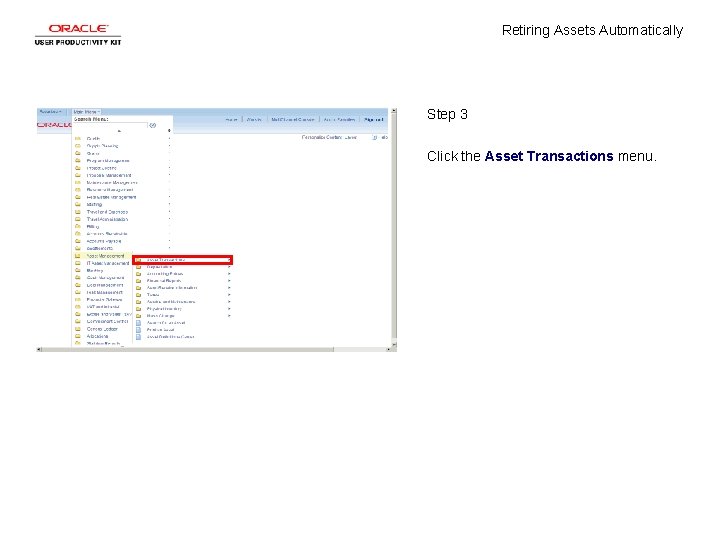Click the folder icon beside Billing
The width and height of the screenshot is (720, 540).
pos(78,226)
